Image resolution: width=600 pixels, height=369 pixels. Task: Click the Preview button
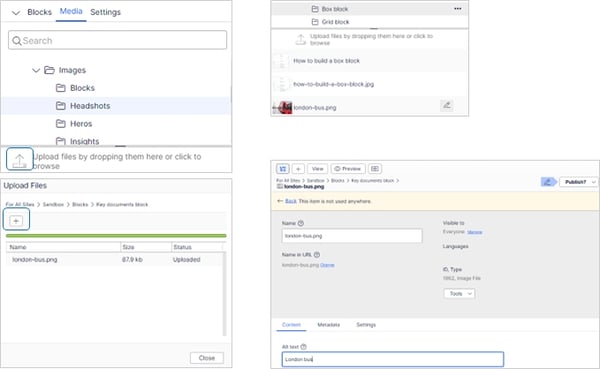[348, 169]
